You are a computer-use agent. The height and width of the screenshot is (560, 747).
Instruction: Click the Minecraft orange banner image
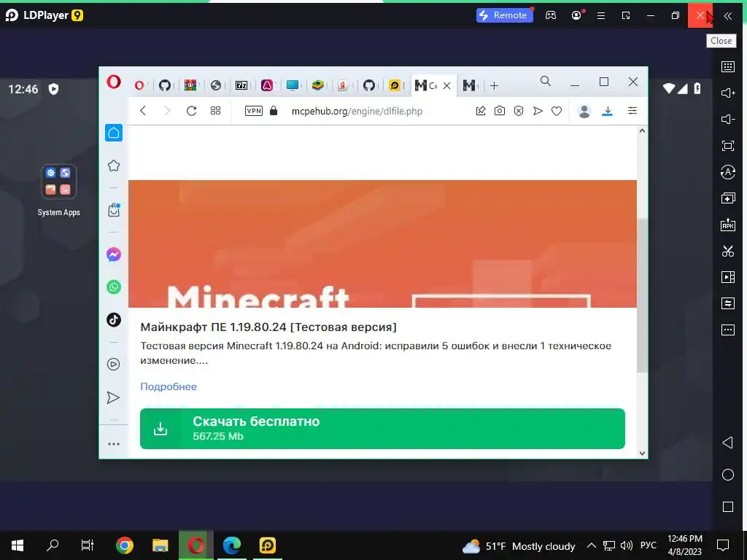[x=382, y=244]
